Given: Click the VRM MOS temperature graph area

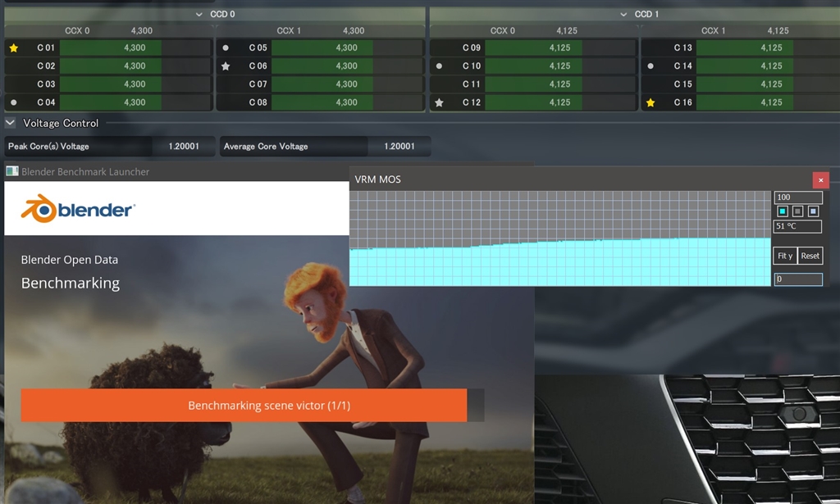Looking at the screenshot, I should (560, 238).
